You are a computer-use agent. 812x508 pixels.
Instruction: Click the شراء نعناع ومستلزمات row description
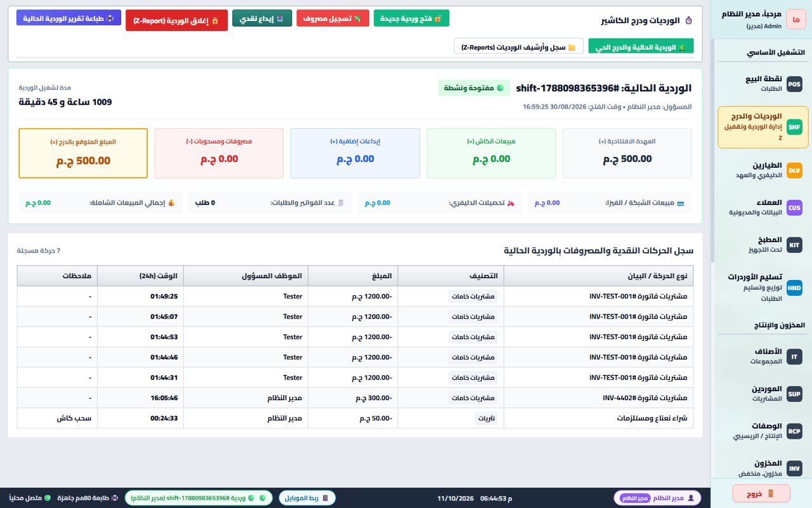(653, 418)
